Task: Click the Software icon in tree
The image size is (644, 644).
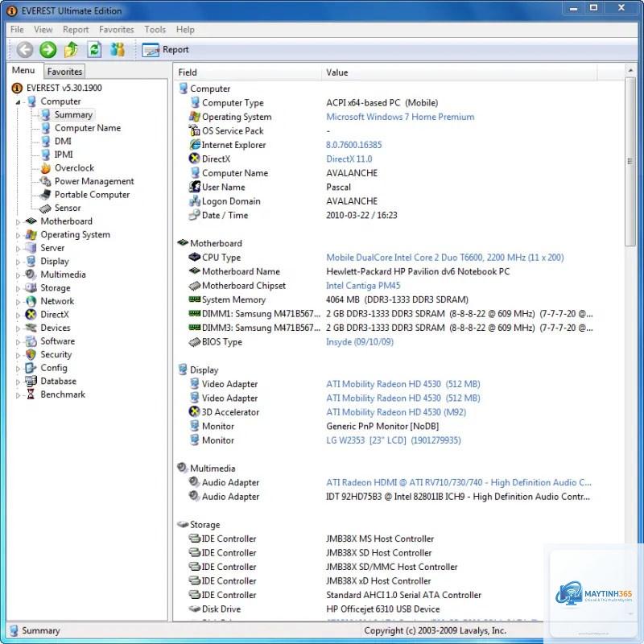Action: (31, 341)
